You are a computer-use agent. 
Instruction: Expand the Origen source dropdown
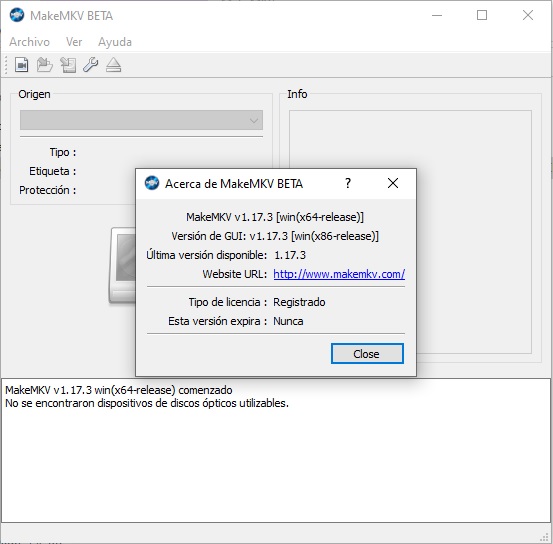click(141, 120)
